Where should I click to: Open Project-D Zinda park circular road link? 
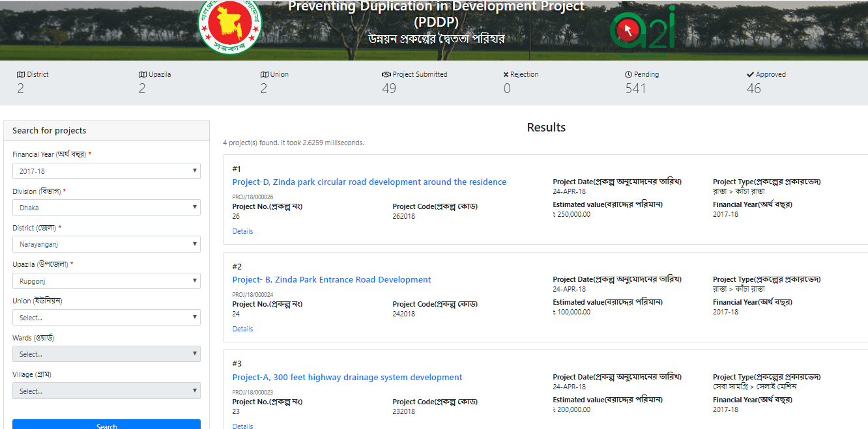369,182
